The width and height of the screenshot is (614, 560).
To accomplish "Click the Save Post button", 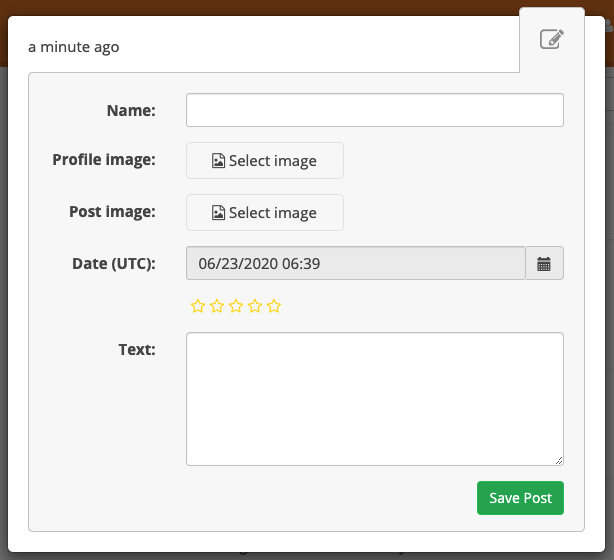I will click(520, 498).
